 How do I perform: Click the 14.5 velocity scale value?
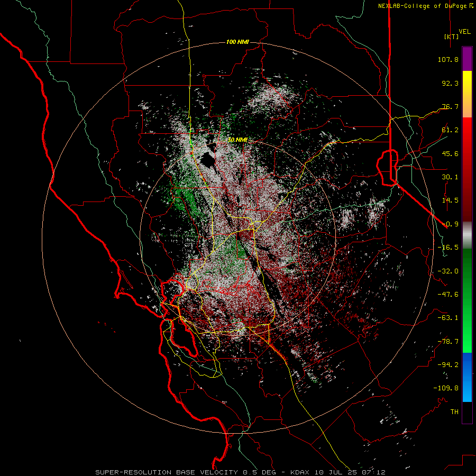[x=450, y=200]
